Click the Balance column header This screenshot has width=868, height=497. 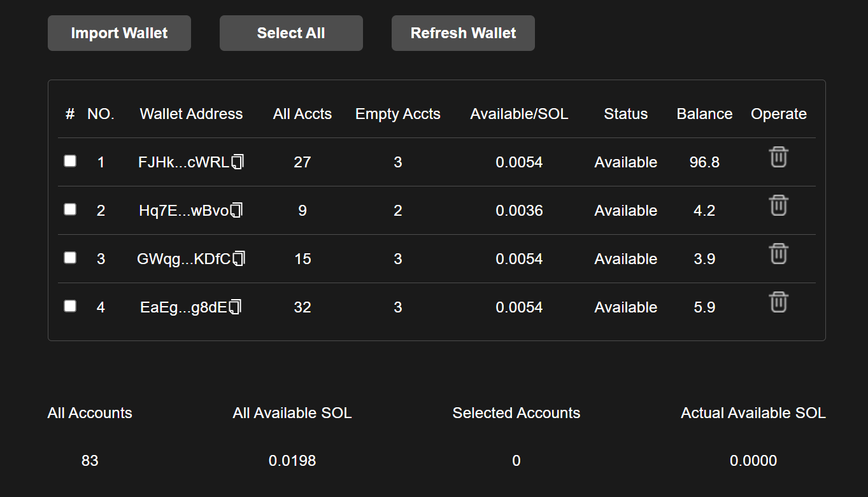[x=704, y=114]
